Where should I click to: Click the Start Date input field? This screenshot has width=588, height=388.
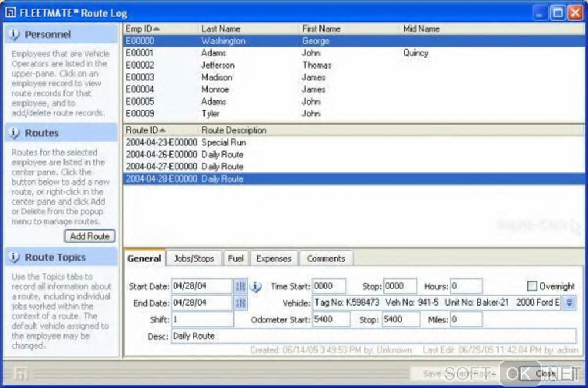(x=202, y=287)
